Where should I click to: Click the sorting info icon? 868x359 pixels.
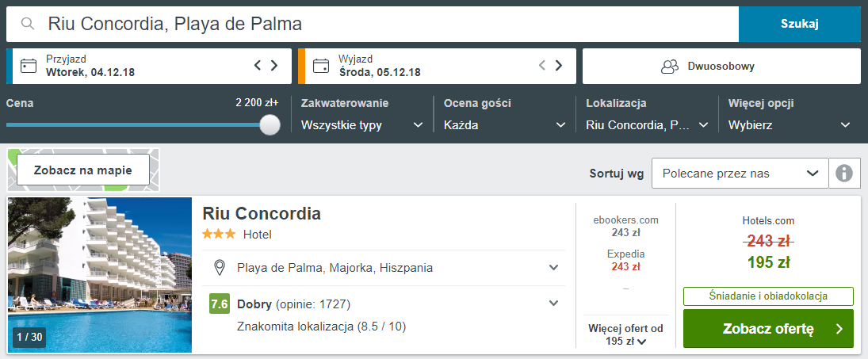click(845, 173)
